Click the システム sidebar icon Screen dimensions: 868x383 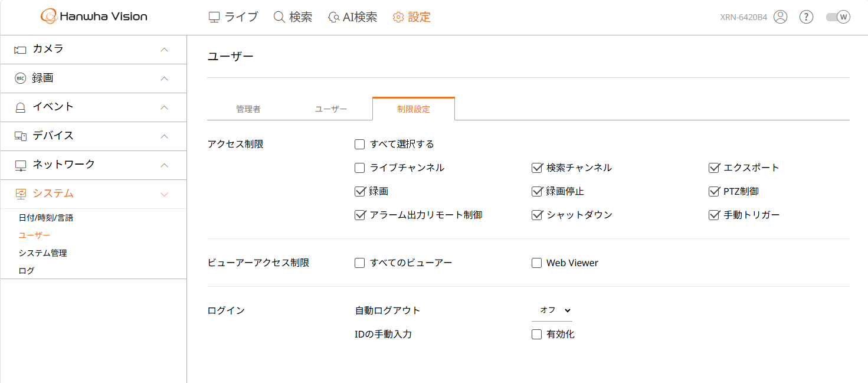coord(21,194)
